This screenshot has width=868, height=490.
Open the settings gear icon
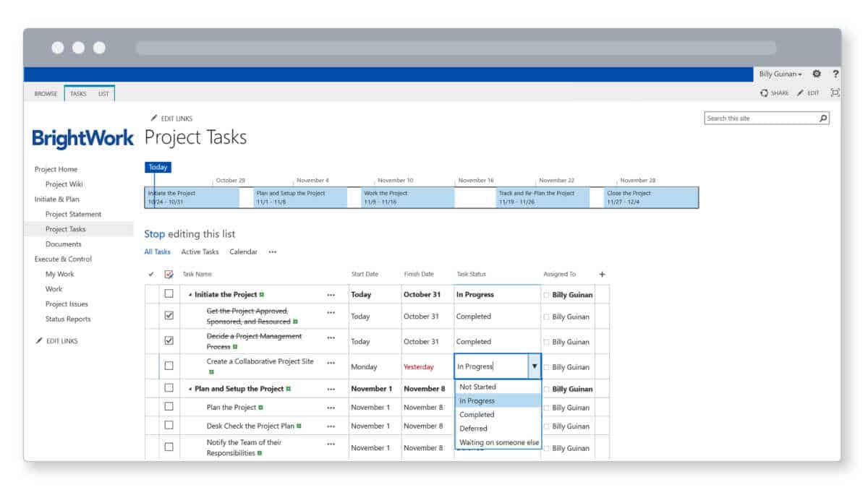click(x=817, y=74)
